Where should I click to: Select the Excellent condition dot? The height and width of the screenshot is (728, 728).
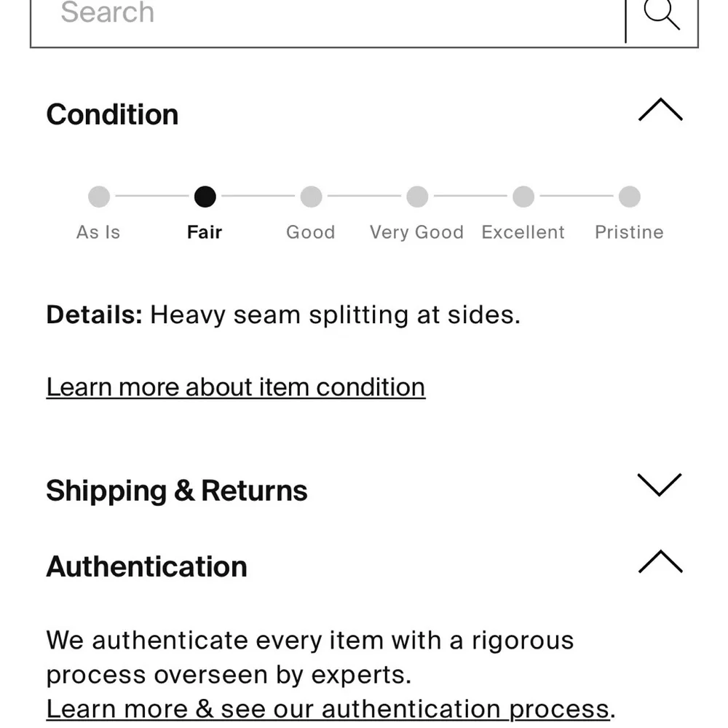pyautogui.click(x=523, y=197)
